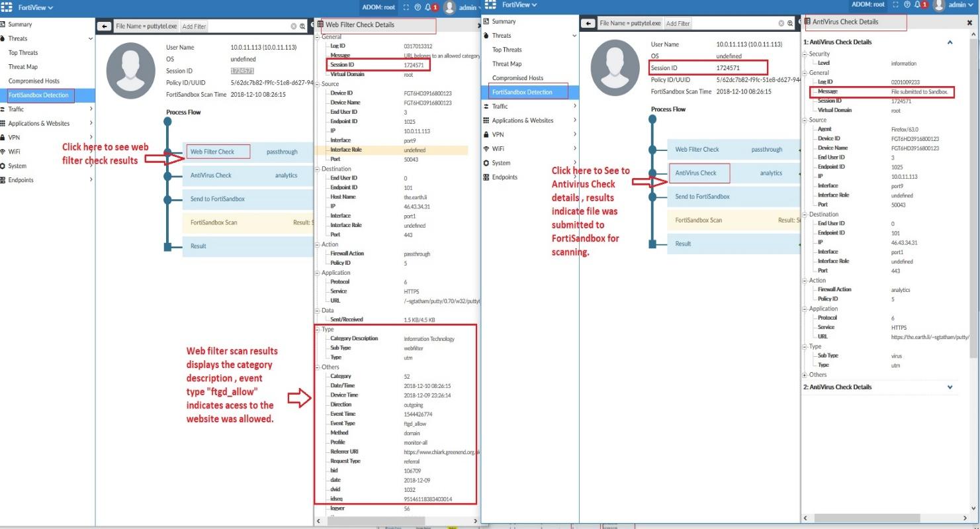This screenshot has width=980, height=529.
Task: Expand the VPN menu in AntiVirus window
Action: pyautogui.click(x=574, y=134)
